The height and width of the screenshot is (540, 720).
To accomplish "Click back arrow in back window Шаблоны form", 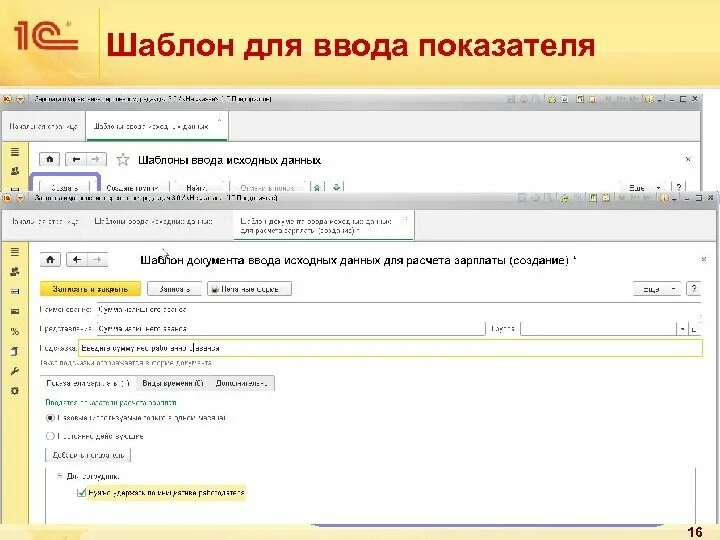I will click(x=76, y=159).
